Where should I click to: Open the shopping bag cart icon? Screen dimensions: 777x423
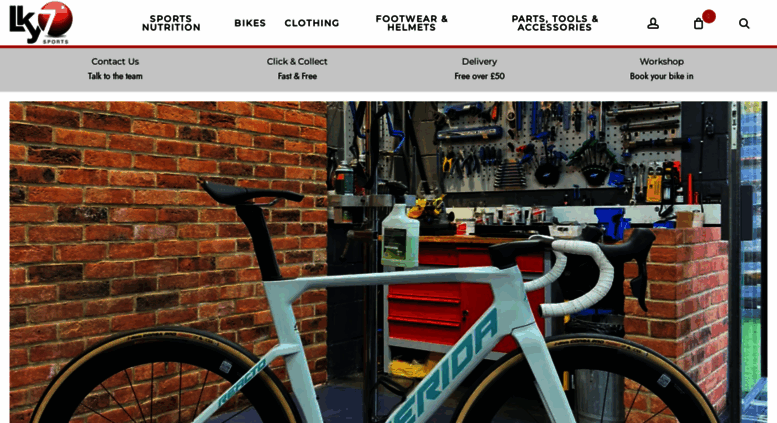click(x=698, y=24)
